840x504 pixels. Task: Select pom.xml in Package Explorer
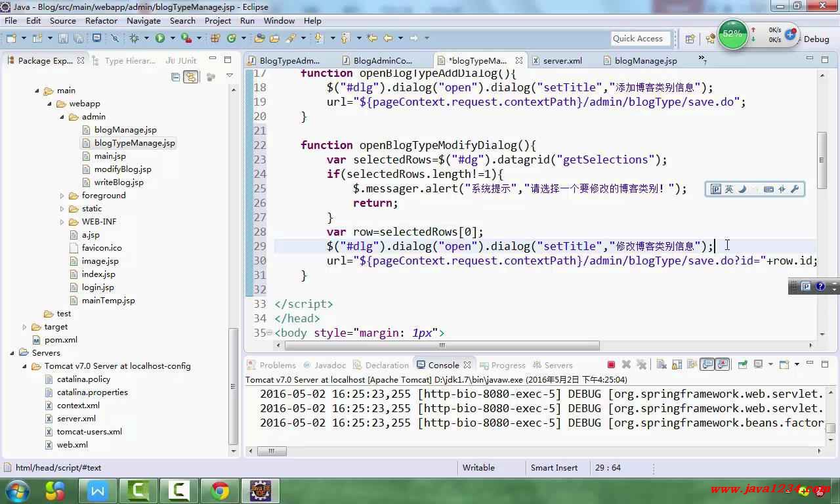pos(60,340)
